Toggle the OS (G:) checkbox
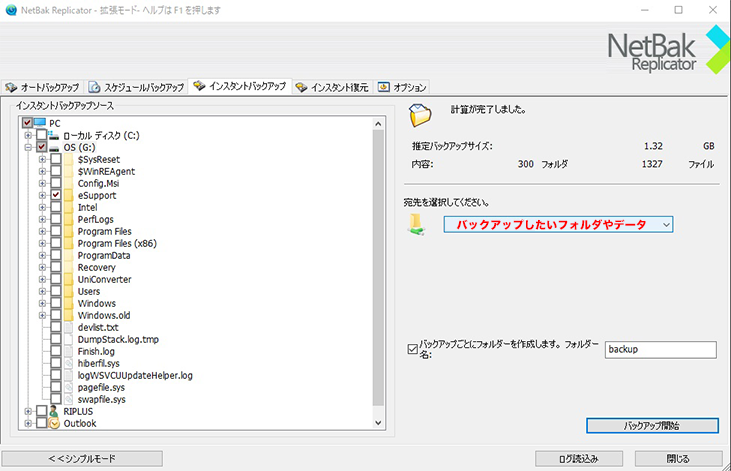731x471 pixels. click(x=41, y=147)
